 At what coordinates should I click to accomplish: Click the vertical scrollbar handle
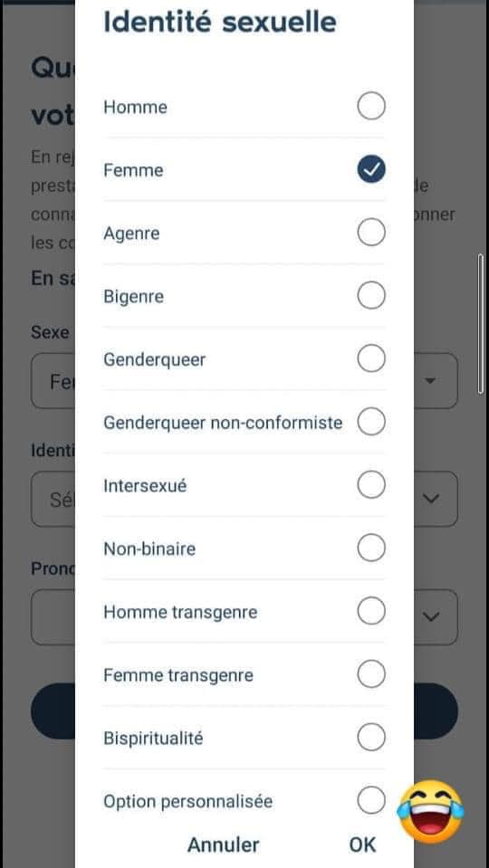pyautogui.click(x=481, y=324)
